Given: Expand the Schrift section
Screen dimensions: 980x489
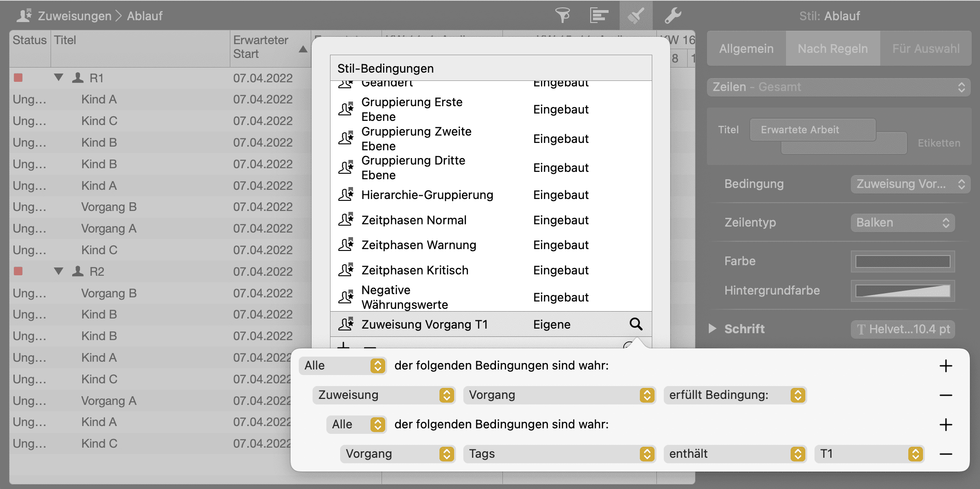Looking at the screenshot, I should coord(712,329).
